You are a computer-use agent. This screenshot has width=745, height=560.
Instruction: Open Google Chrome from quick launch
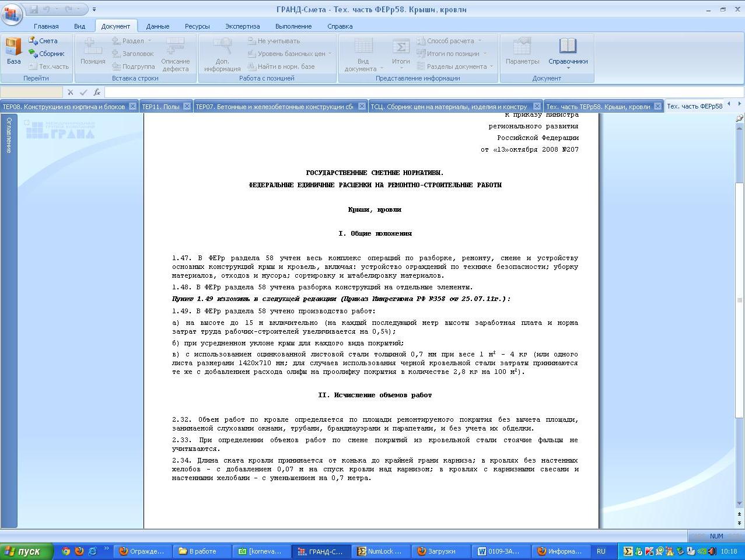point(66,551)
